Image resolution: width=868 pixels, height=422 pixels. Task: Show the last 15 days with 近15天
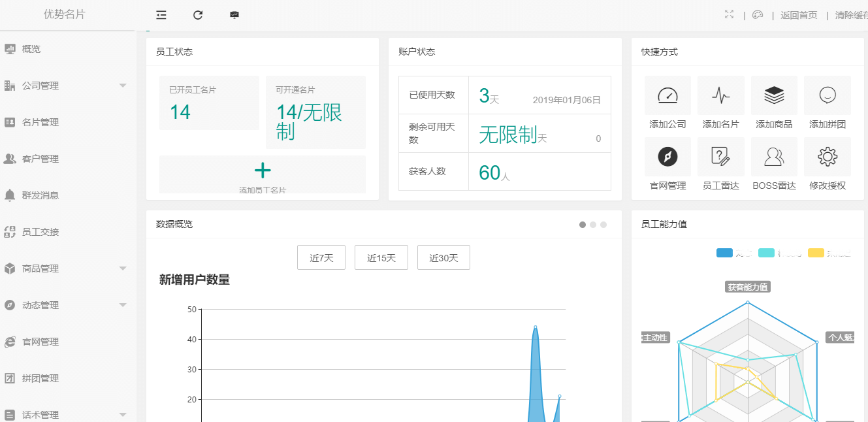click(x=381, y=257)
